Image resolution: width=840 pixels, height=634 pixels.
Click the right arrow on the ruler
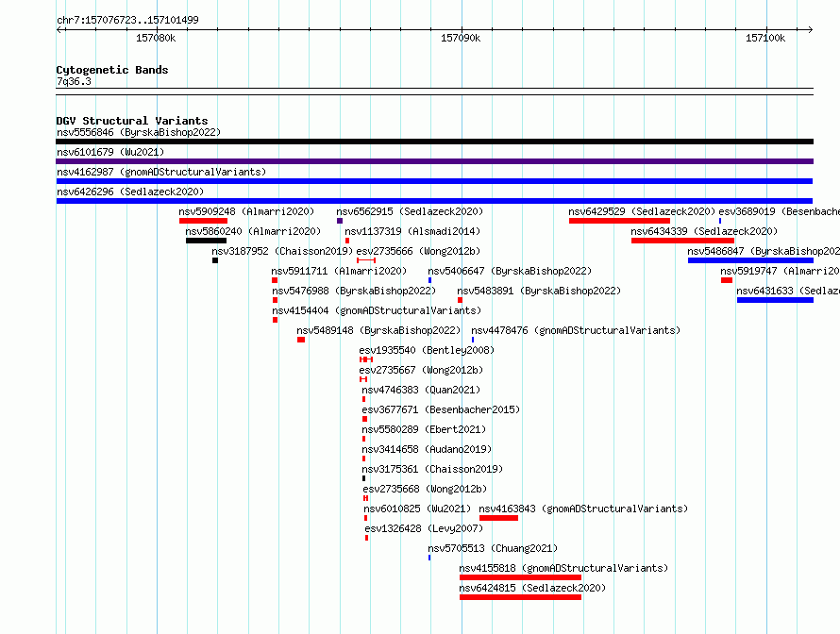tap(810, 30)
